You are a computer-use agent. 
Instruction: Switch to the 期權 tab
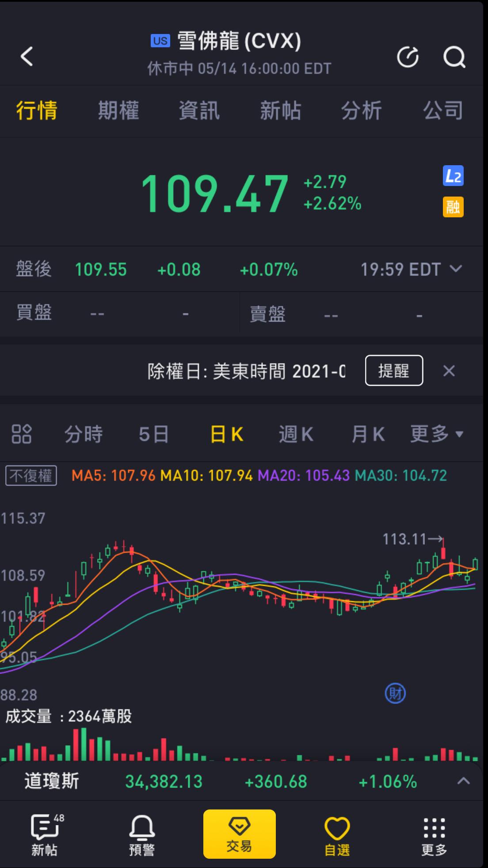tap(118, 110)
